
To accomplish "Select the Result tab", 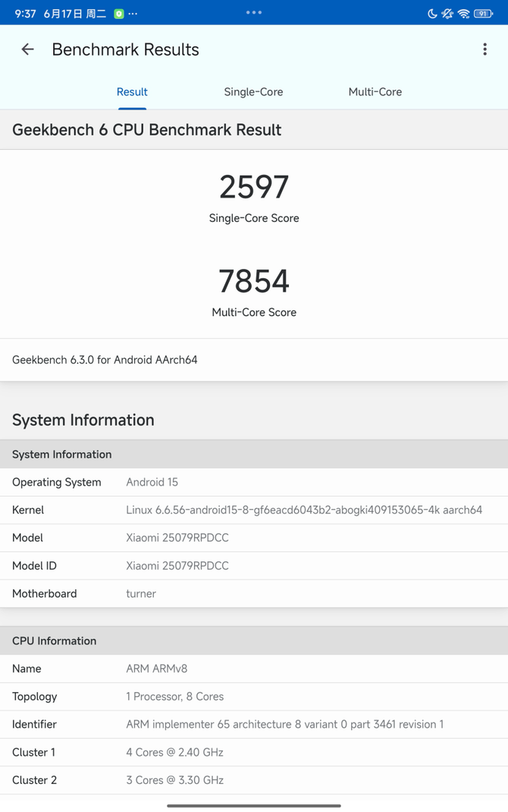I will [x=132, y=92].
